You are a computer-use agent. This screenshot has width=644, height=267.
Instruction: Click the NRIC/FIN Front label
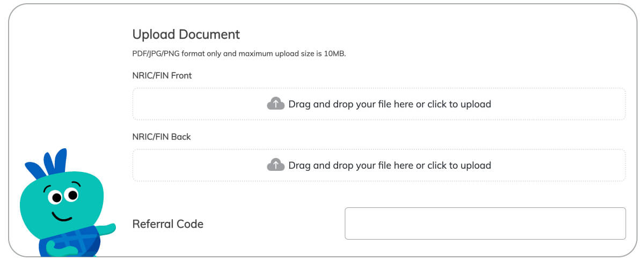[162, 76]
